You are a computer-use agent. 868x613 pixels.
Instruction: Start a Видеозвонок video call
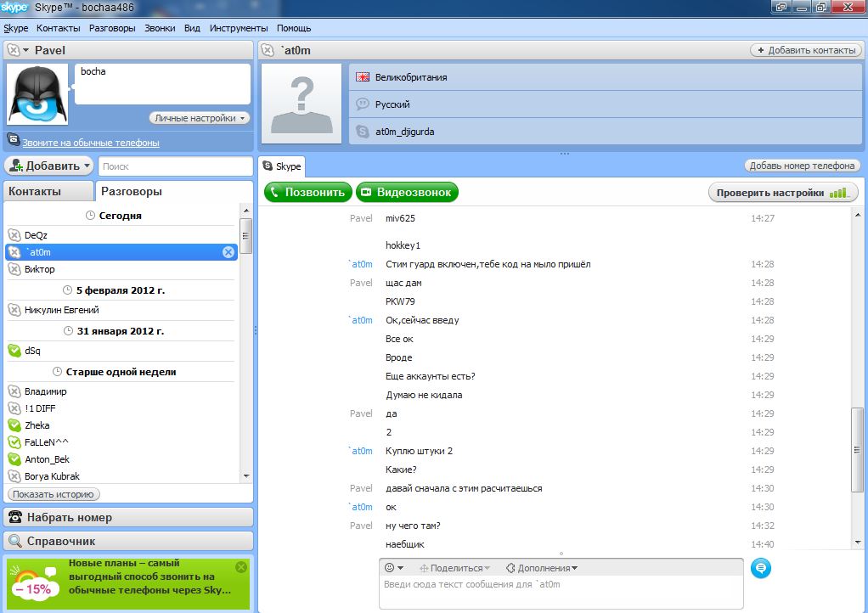point(407,192)
